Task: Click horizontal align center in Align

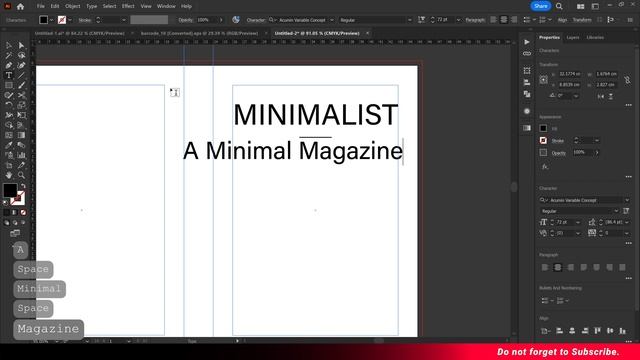Action: click(572, 331)
